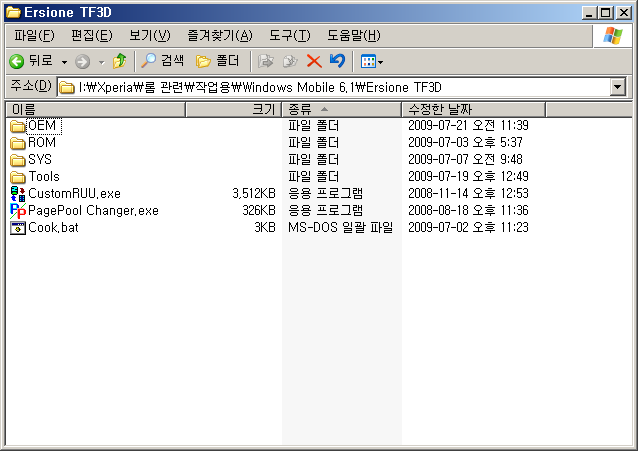The image size is (638, 451).
Task: Select the CustomRUU.exe application icon
Action: (17, 194)
